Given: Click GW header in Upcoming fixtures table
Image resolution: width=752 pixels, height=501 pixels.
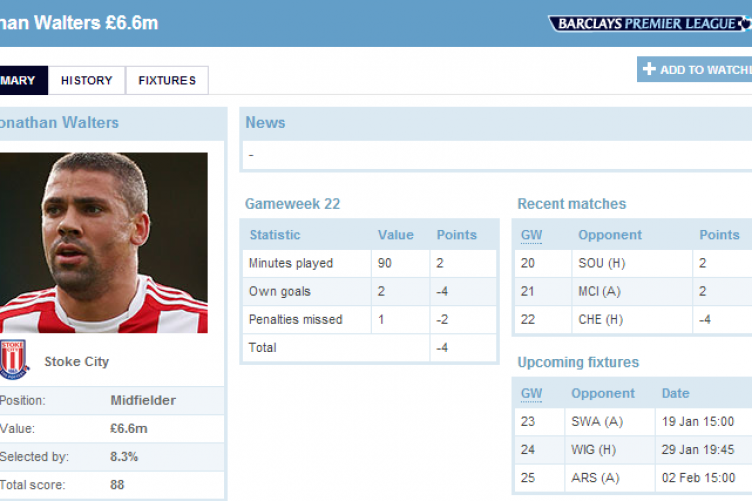Looking at the screenshot, I should pyautogui.click(x=531, y=393).
